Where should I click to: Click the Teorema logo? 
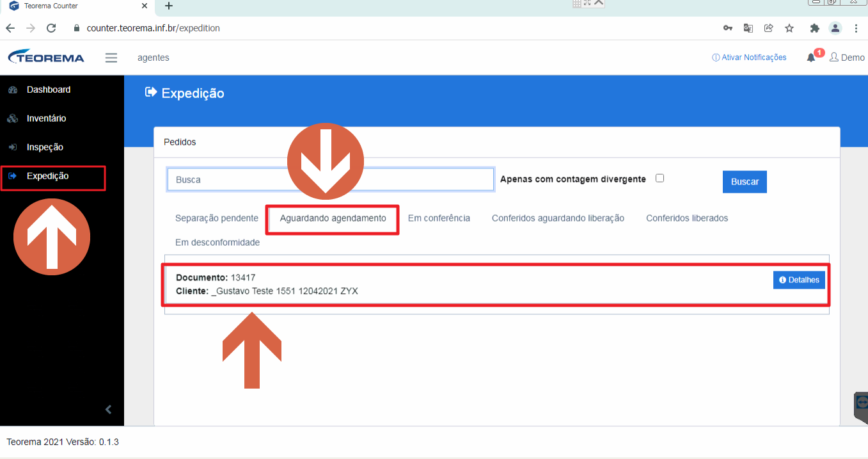click(x=46, y=57)
